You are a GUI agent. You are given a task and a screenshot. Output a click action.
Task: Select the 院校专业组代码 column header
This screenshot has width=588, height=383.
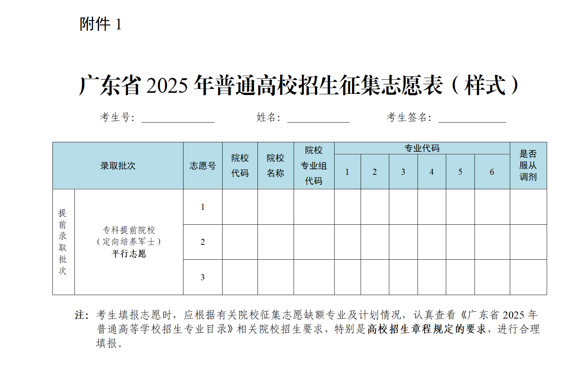click(x=314, y=166)
